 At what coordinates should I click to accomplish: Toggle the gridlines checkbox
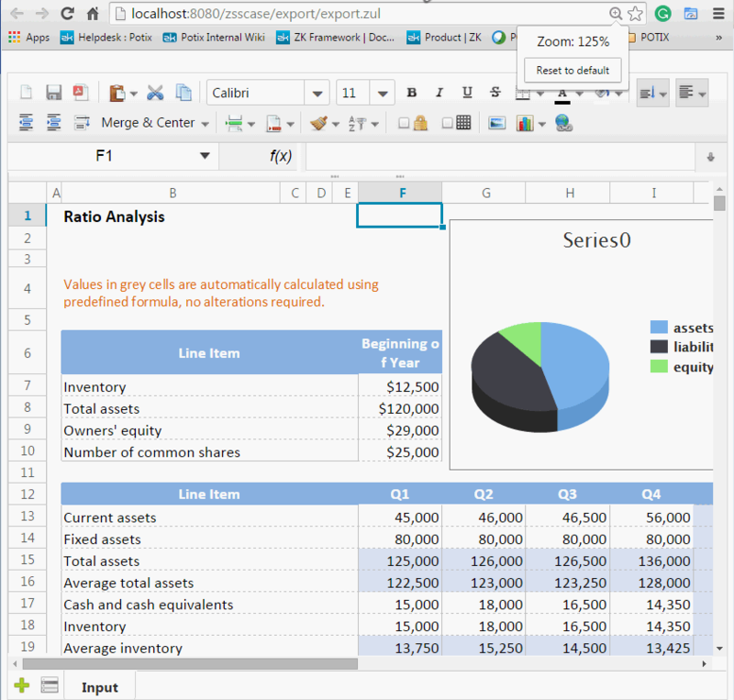(x=447, y=123)
